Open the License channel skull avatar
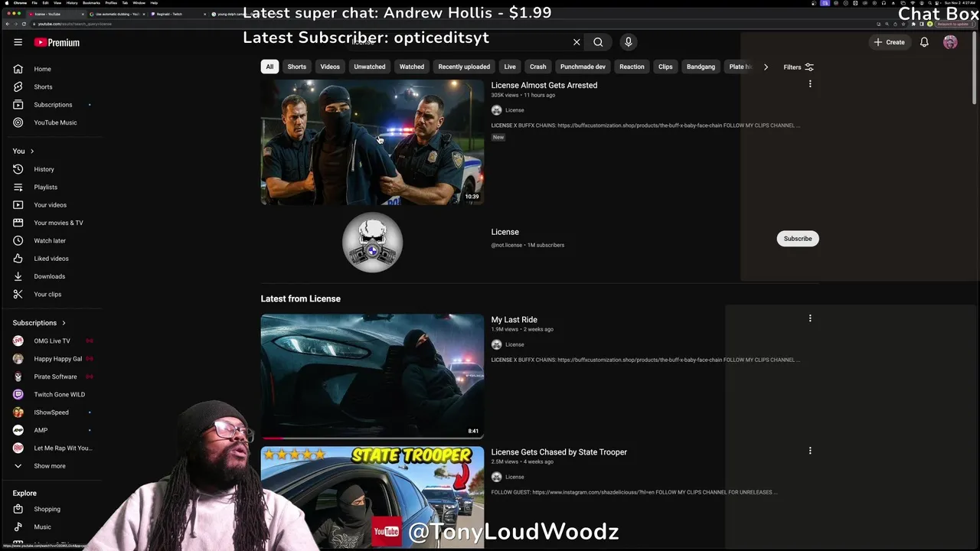980x551 pixels. [x=372, y=243]
